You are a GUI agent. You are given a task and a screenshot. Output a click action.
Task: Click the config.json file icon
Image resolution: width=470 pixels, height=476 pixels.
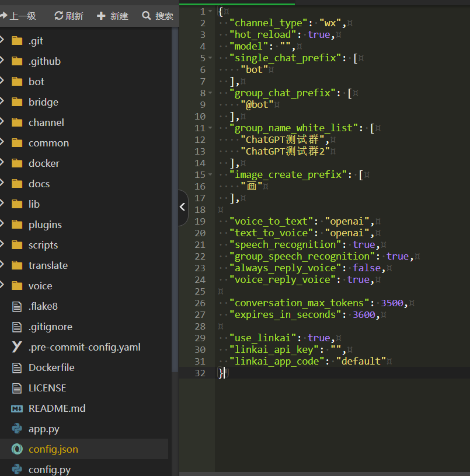point(17,449)
